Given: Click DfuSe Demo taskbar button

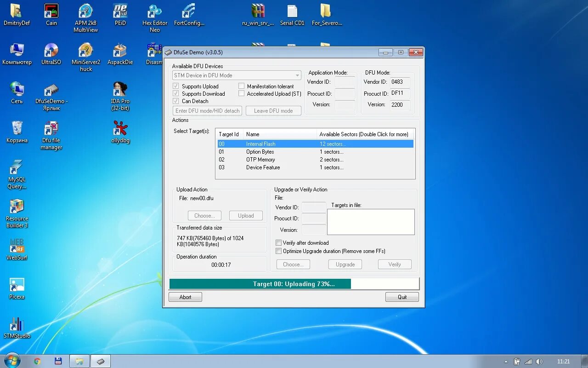Looking at the screenshot, I should 101,361.
